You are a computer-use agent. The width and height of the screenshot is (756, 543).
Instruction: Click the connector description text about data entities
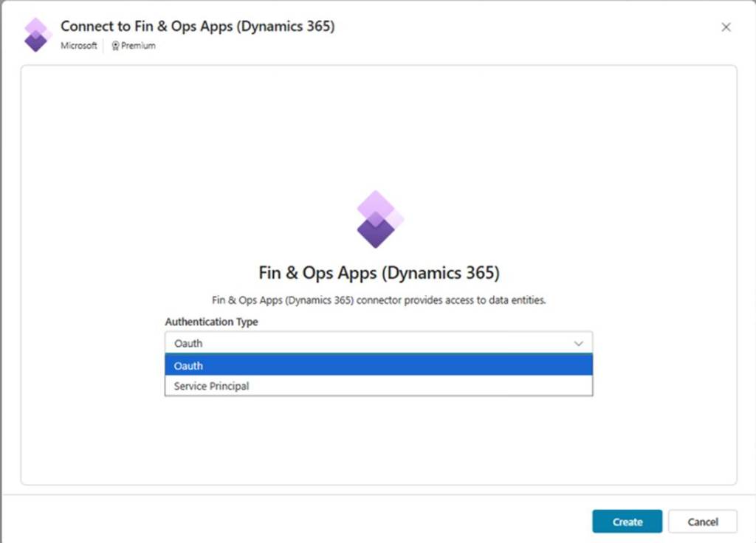coord(378,300)
